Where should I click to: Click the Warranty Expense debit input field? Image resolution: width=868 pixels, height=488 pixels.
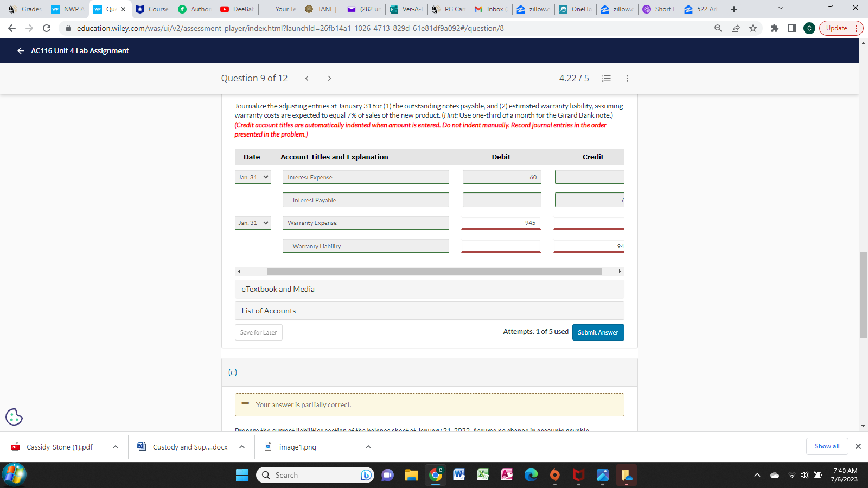tap(501, 222)
